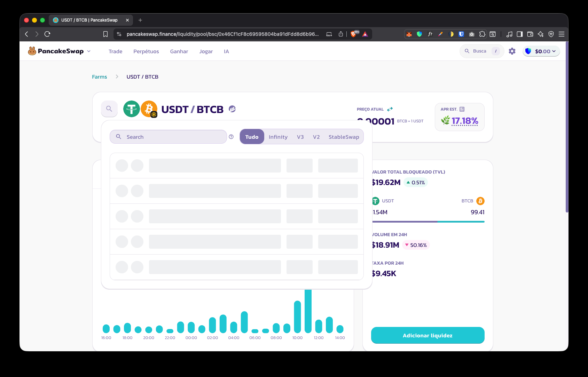Click the $19.62M TVL value
This screenshot has width=588, height=377.
pyautogui.click(x=386, y=182)
